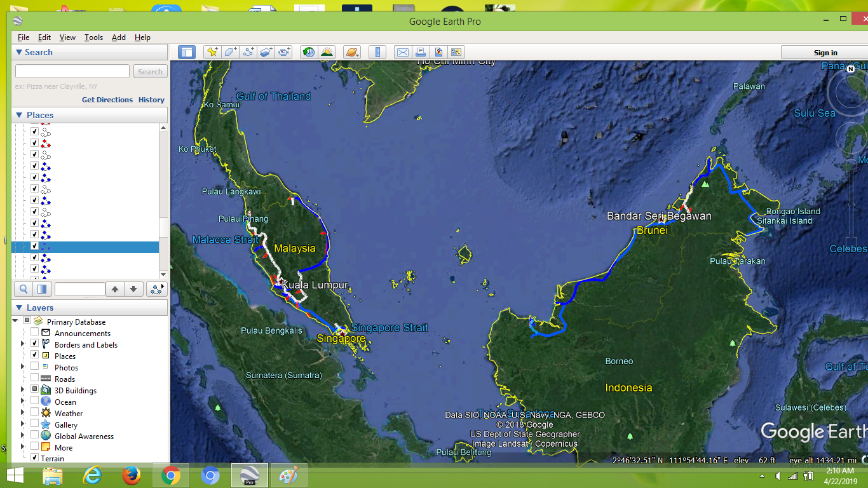Open Add menu
Viewport: 868px width, 488px height.
119,37
